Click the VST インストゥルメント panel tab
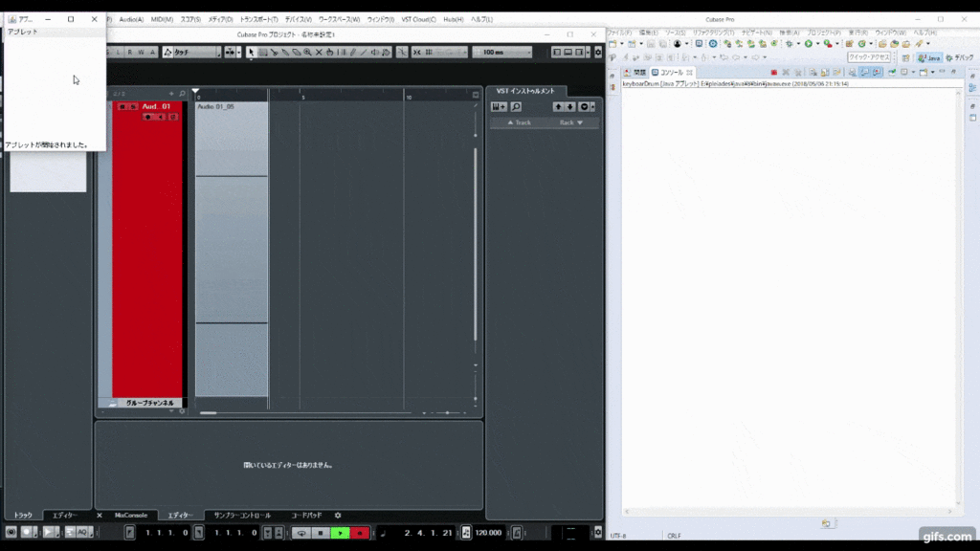980x551 pixels. pyautogui.click(x=525, y=91)
